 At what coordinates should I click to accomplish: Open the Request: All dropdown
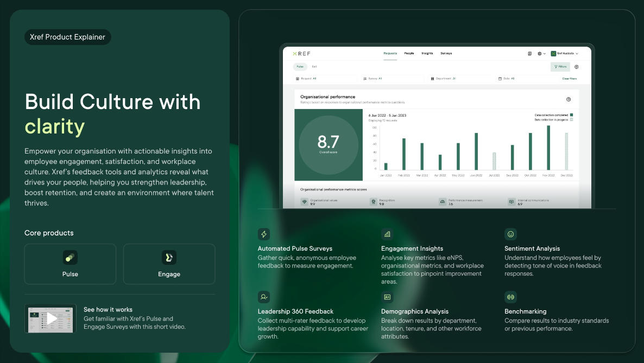coord(326,79)
